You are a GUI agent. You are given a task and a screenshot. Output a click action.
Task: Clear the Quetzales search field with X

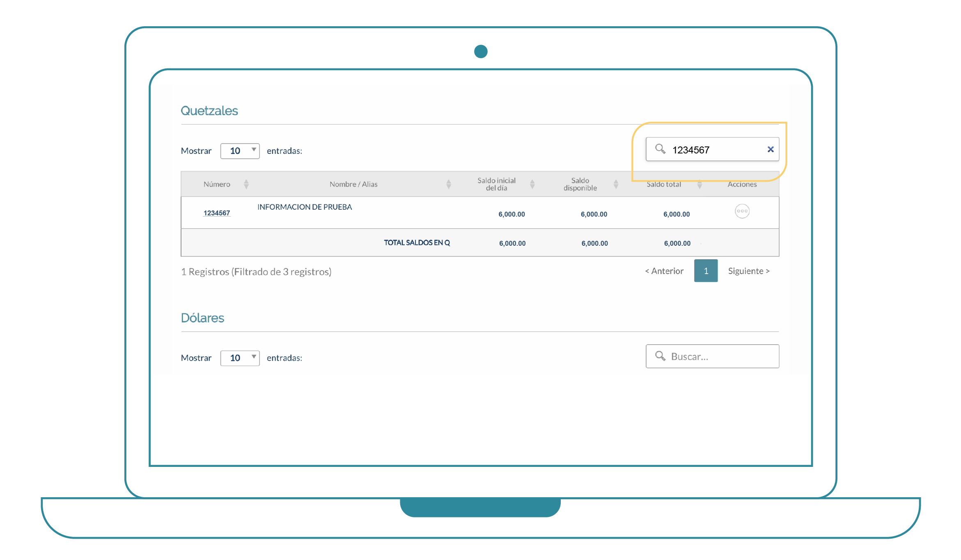click(x=770, y=149)
